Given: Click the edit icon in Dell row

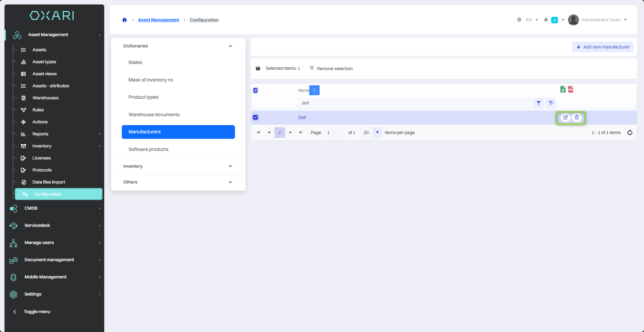Looking at the screenshot, I should tap(565, 118).
